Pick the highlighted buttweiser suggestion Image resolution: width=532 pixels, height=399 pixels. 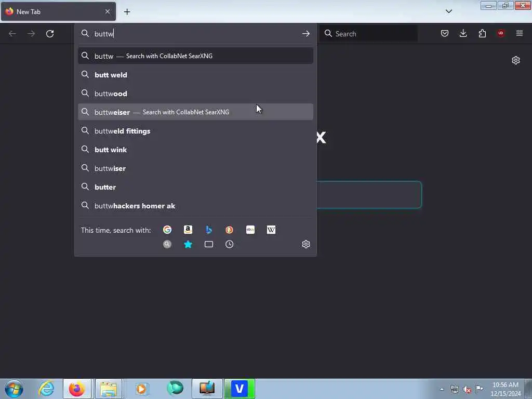click(x=195, y=112)
